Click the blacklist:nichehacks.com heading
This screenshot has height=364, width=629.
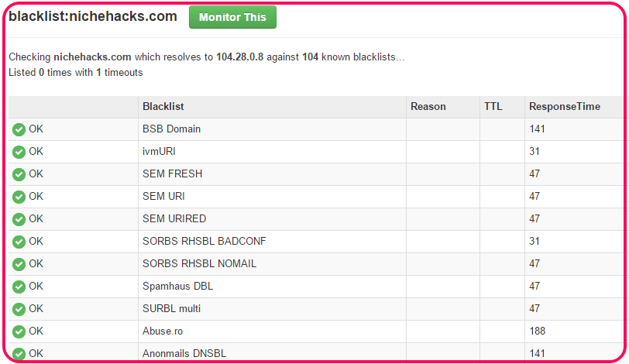pyautogui.click(x=93, y=16)
